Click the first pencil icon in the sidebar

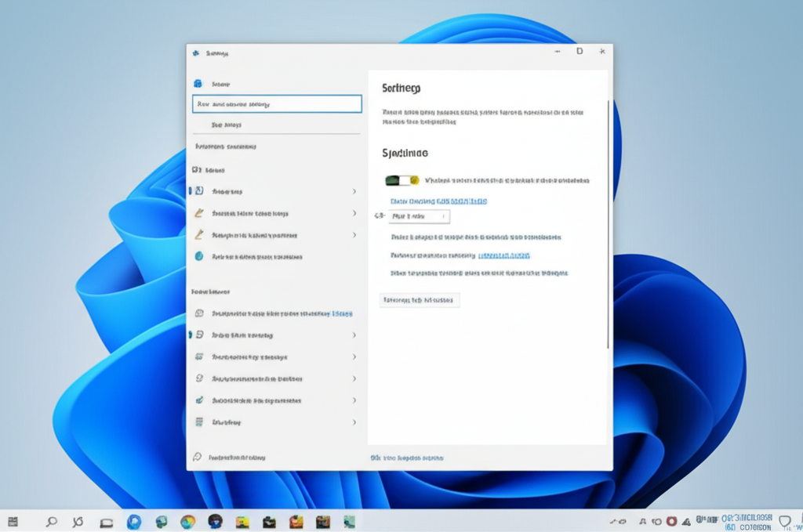(199, 212)
